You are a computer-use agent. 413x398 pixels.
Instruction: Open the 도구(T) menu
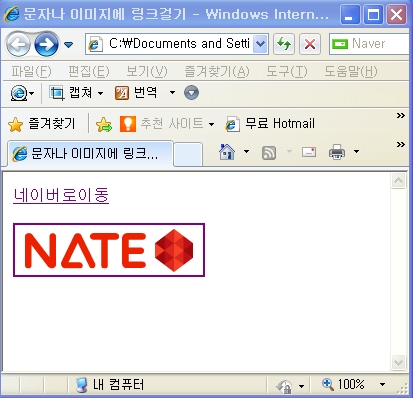point(286,71)
